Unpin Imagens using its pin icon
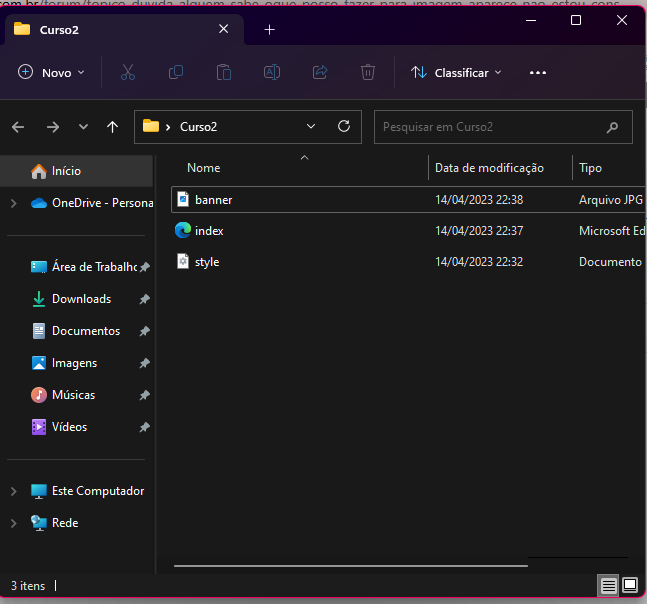 coord(144,363)
